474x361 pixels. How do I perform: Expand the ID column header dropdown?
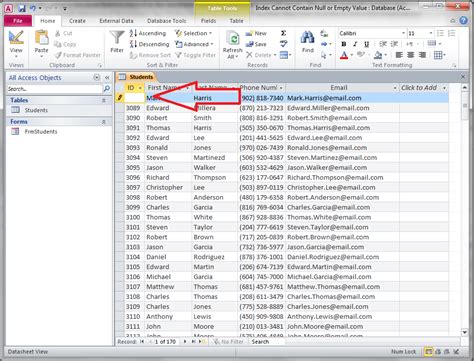[140, 88]
